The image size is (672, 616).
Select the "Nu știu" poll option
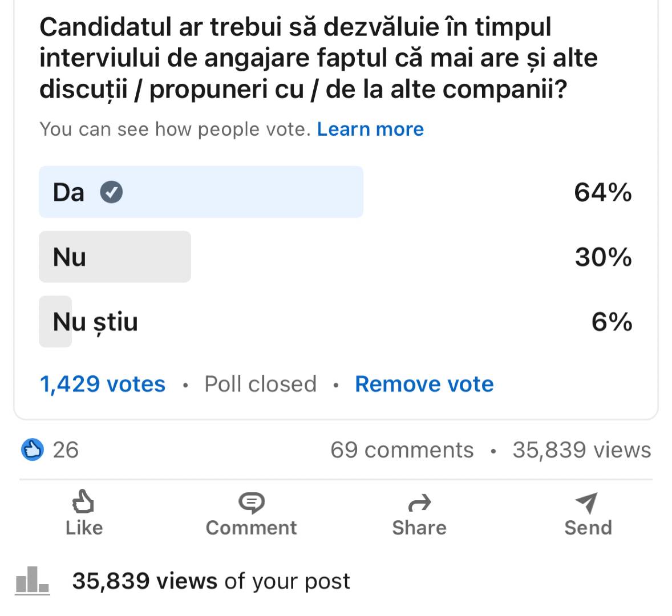point(95,322)
